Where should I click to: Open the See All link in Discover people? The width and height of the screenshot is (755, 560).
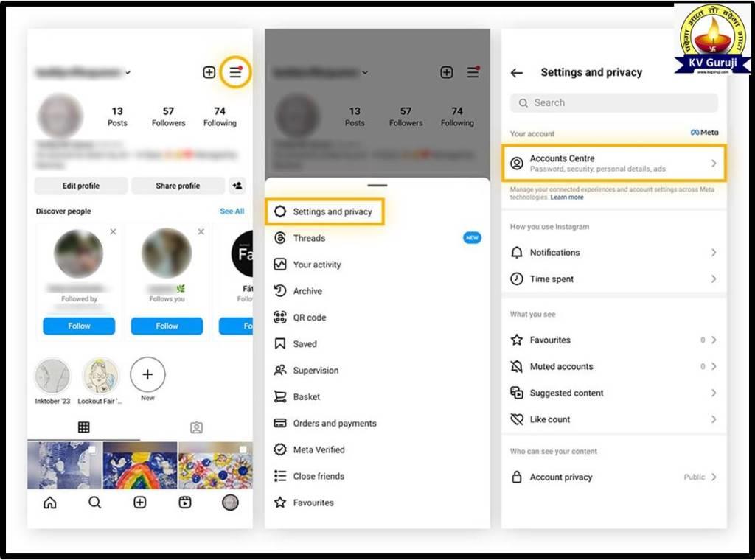tap(232, 211)
